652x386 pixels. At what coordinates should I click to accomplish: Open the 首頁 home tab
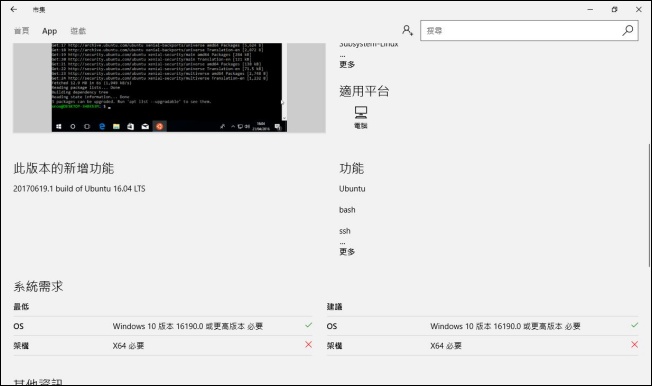(x=22, y=31)
